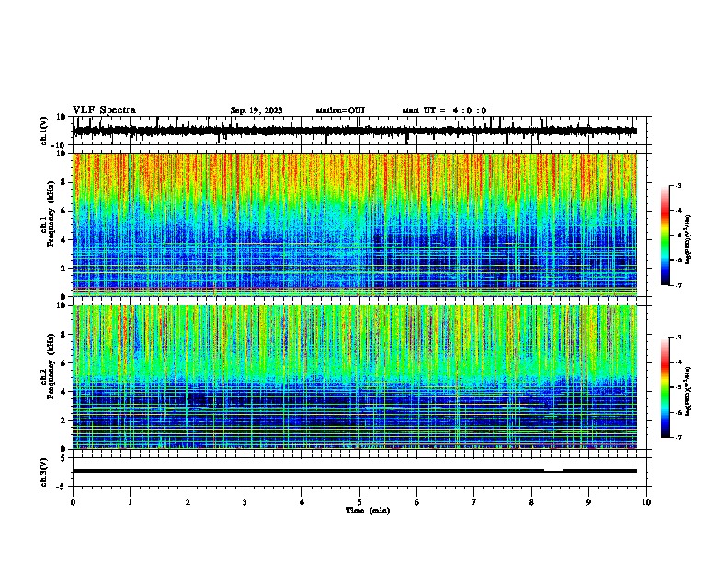Click time axis tick label '1'
Screen dimensions: 728x563
click(x=130, y=502)
